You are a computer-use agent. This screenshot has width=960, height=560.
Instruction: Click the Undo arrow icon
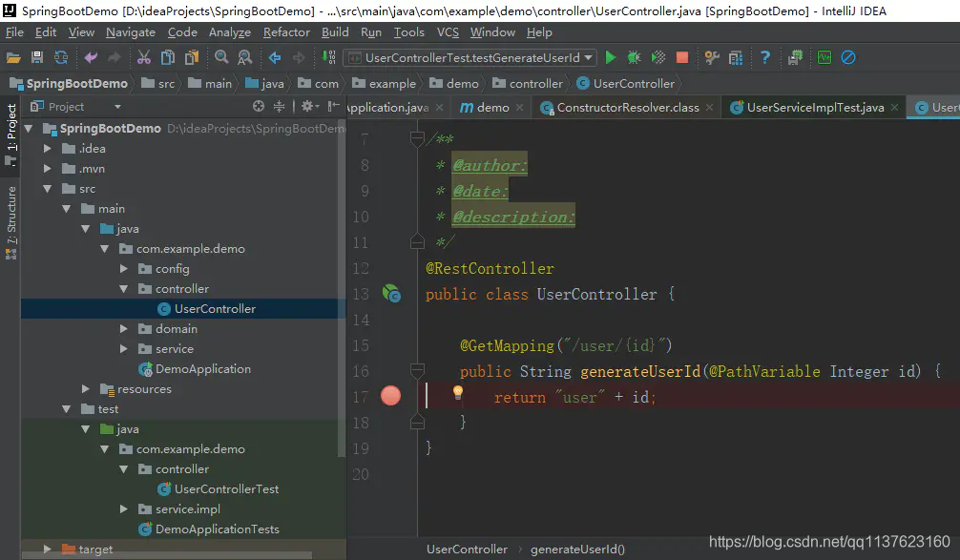pos(91,57)
